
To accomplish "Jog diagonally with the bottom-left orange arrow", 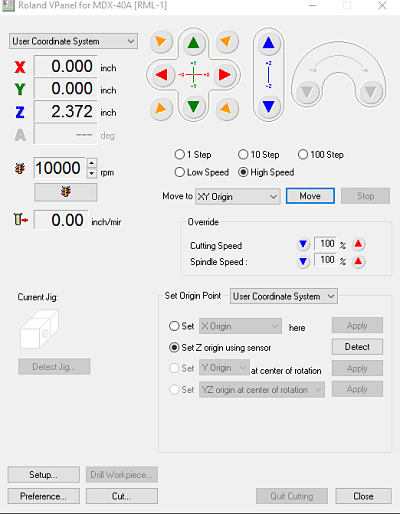I will point(161,108).
